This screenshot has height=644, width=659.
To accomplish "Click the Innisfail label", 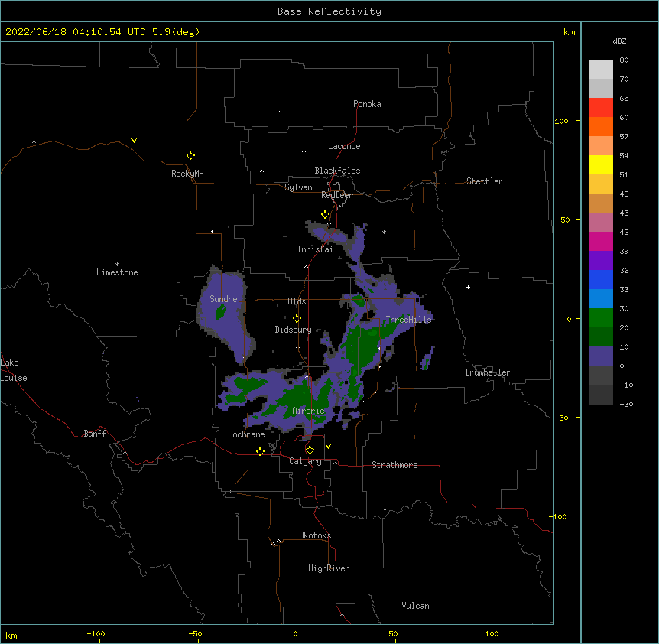I will [317, 249].
